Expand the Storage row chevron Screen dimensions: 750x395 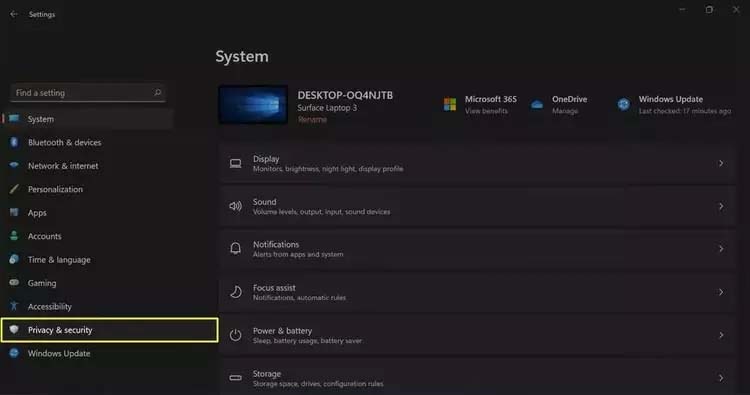pos(721,378)
